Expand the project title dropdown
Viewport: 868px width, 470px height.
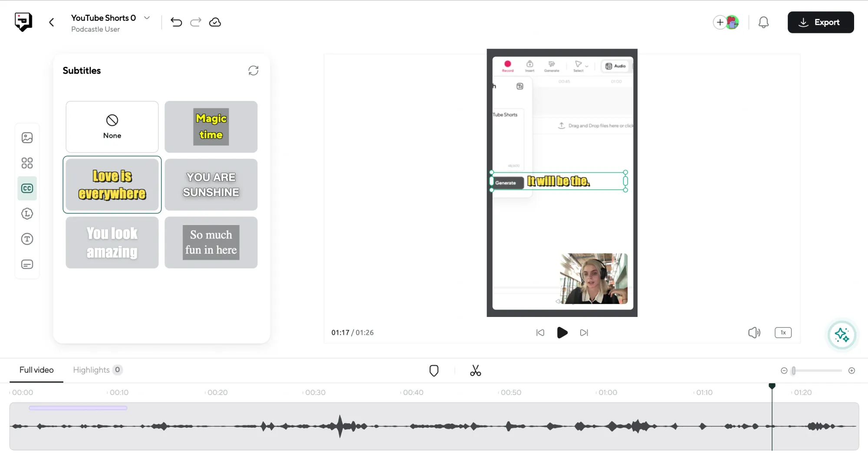(x=147, y=17)
